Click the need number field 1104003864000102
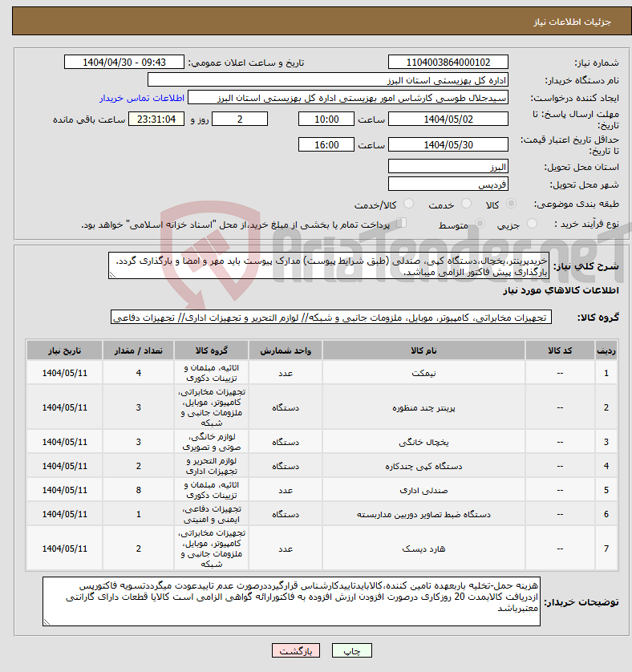Viewport: 632px width, 672px height. point(448,62)
